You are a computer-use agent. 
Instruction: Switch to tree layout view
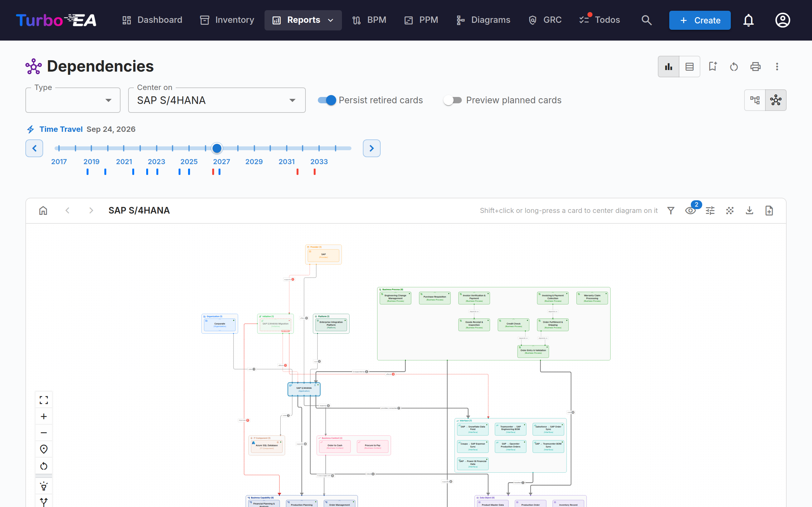point(755,100)
